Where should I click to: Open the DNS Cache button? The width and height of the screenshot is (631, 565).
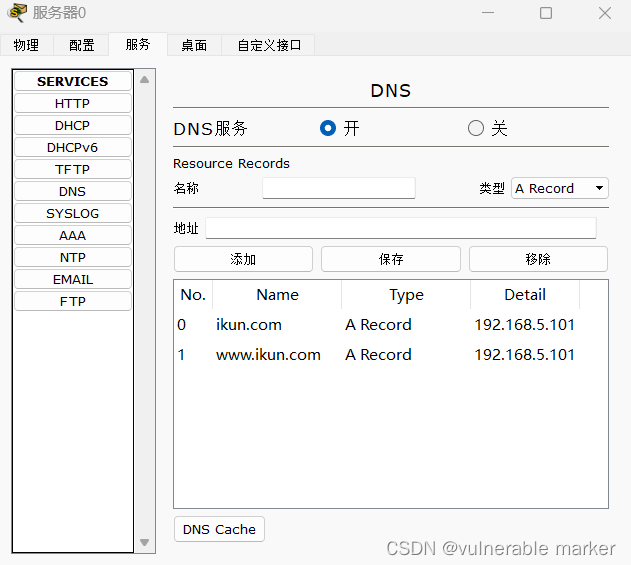pyautogui.click(x=219, y=529)
